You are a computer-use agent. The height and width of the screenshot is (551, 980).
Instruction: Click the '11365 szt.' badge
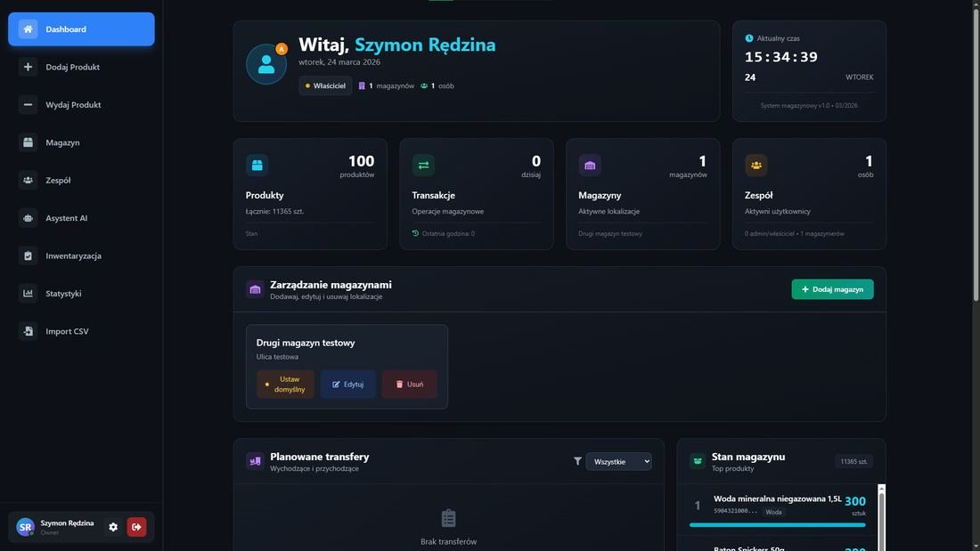(853, 462)
